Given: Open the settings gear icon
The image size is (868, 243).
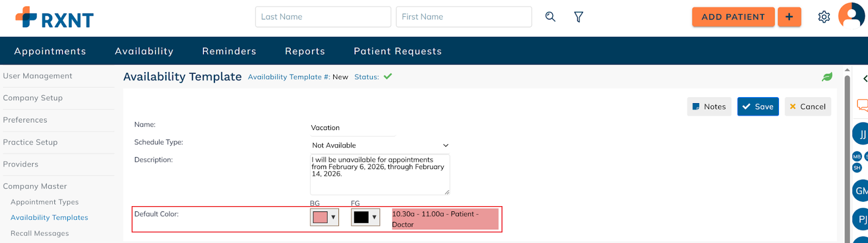Looking at the screenshot, I should 824,17.
